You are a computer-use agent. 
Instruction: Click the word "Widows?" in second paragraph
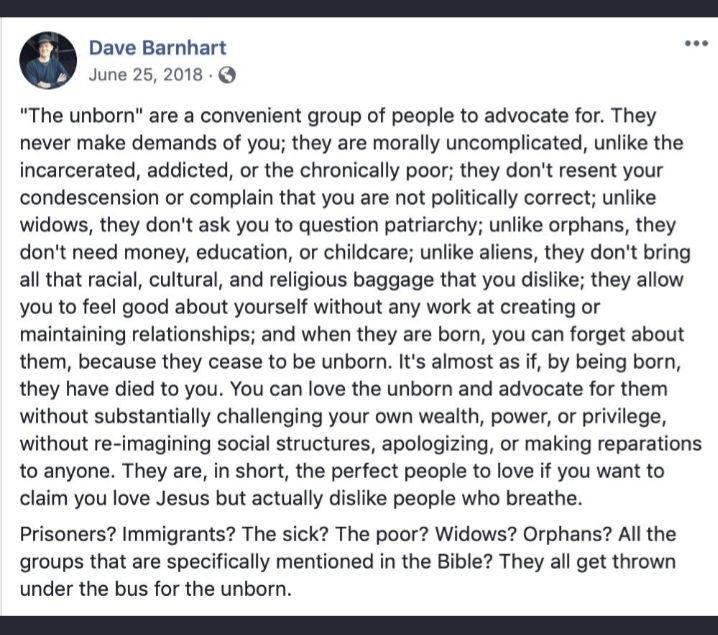pyautogui.click(x=475, y=534)
